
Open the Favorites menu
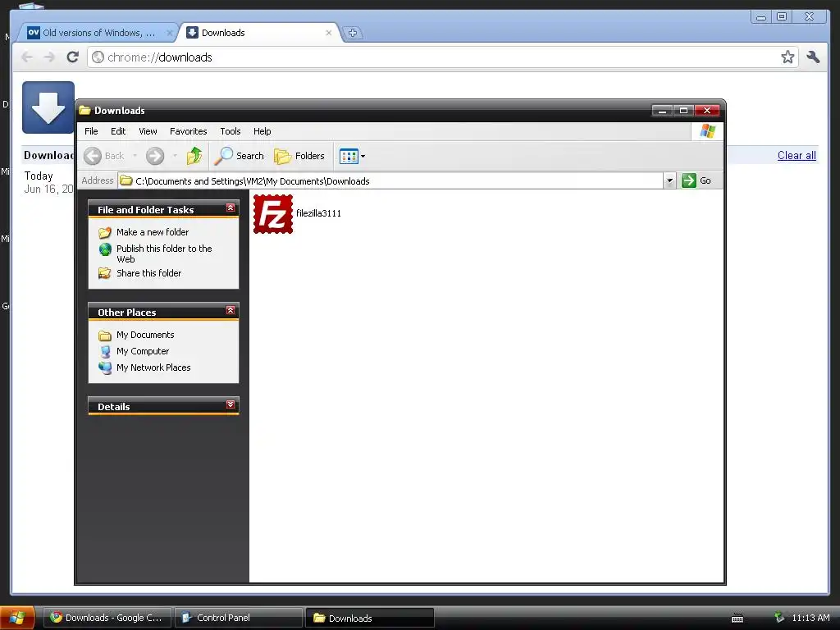[188, 131]
